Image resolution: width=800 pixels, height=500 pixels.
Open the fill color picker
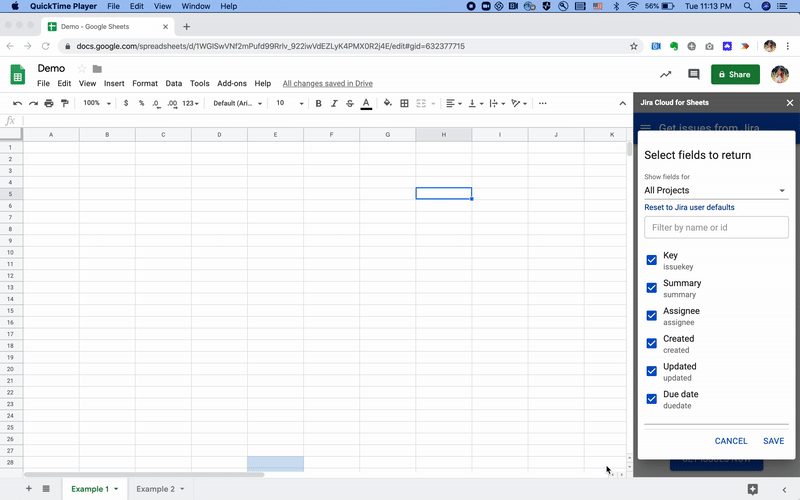click(x=388, y=103)
